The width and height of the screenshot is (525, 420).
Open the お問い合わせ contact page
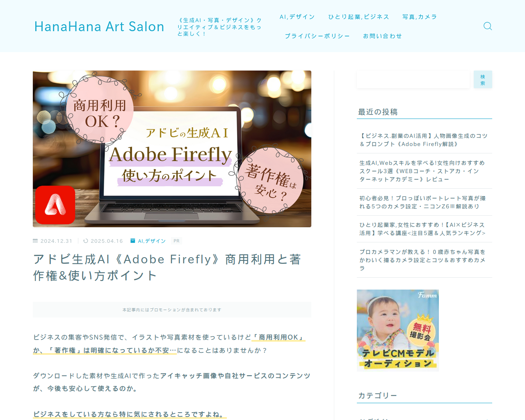point(382,36)
